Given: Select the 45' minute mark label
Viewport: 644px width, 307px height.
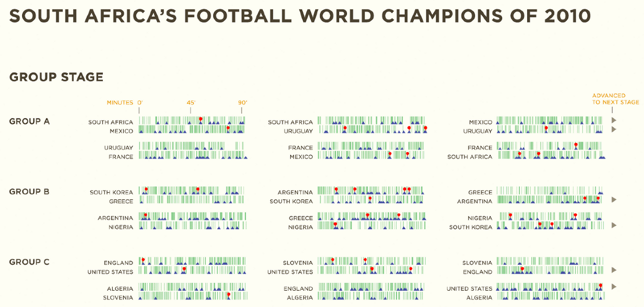Looking at the screenshot, I should 191,103.
